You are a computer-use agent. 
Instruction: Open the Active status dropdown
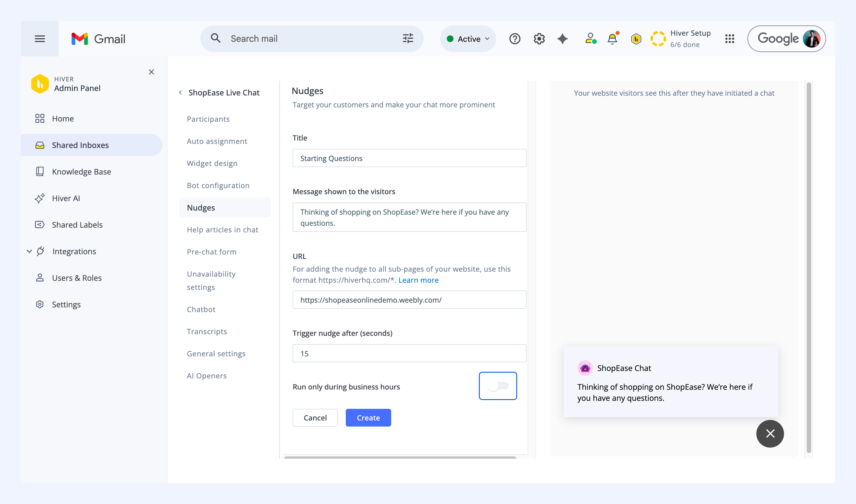(468, 39)
